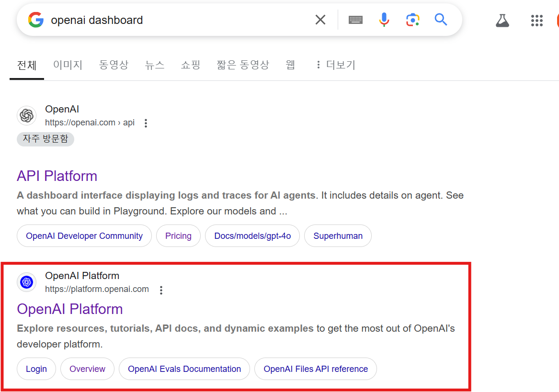Click the Pricing sitelink chip

(x=178, y=235)
